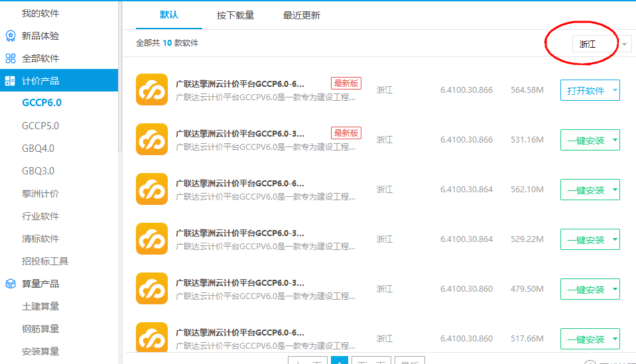Image resolution: width=636 pixels, height=364 pixels.
Task: Click the 517.66M file size
Action: tap(527, 338)
